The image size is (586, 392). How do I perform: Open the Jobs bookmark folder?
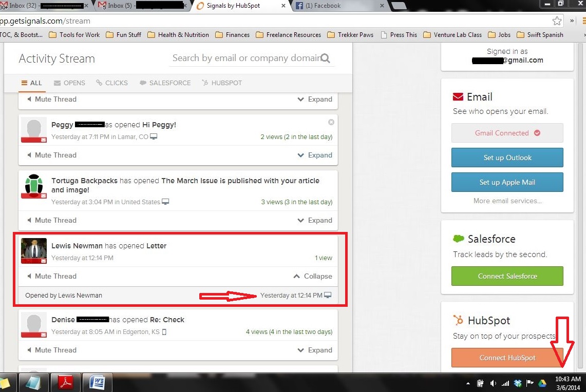[499, 35]
